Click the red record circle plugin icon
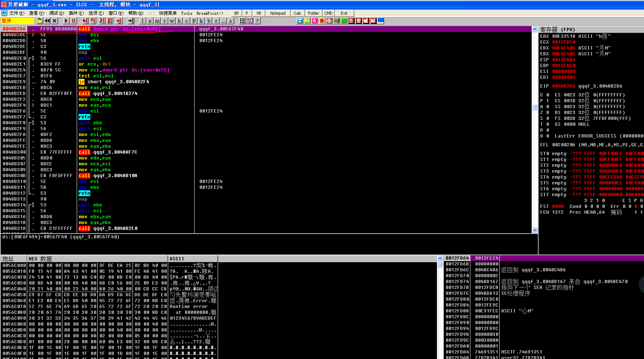Screen dimensions: 644x359 click(322, 21)
